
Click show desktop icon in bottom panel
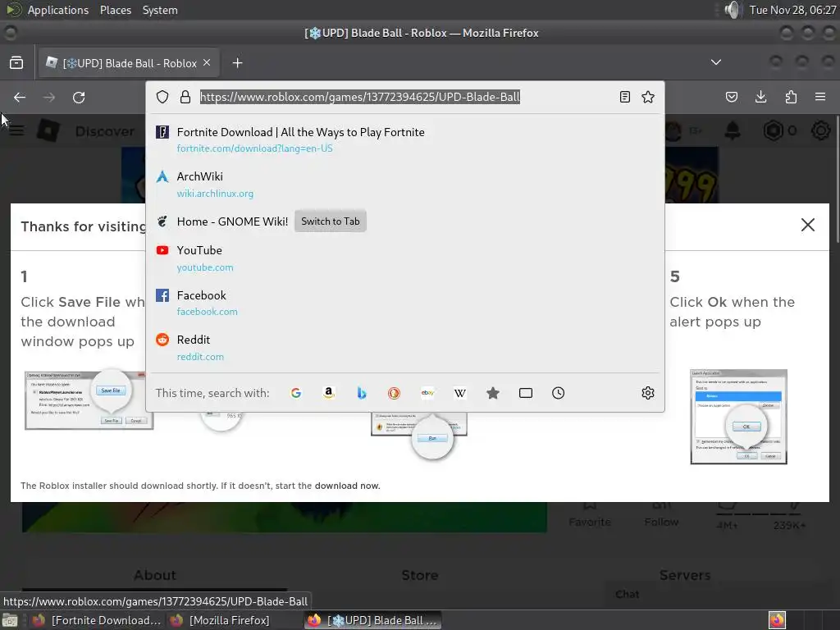[10, 620]
